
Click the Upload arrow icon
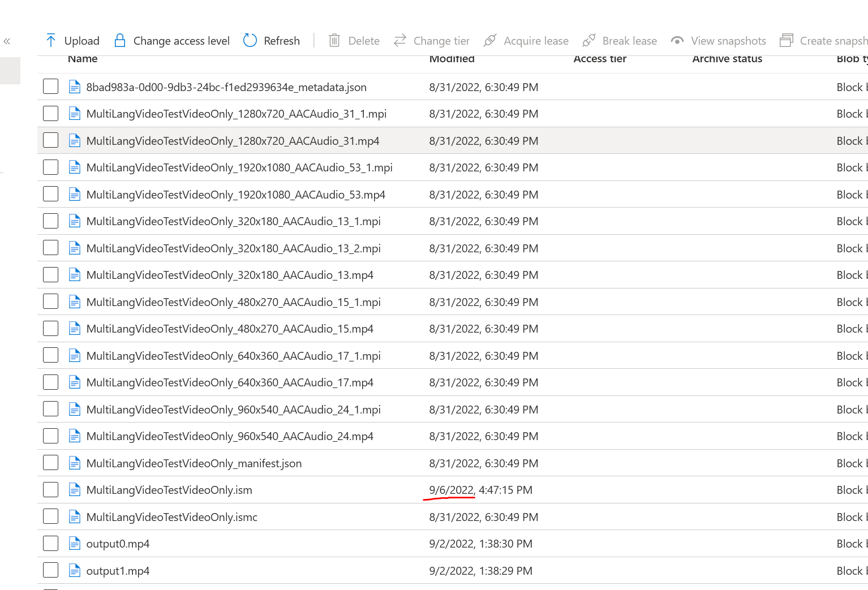click(51, 40)
